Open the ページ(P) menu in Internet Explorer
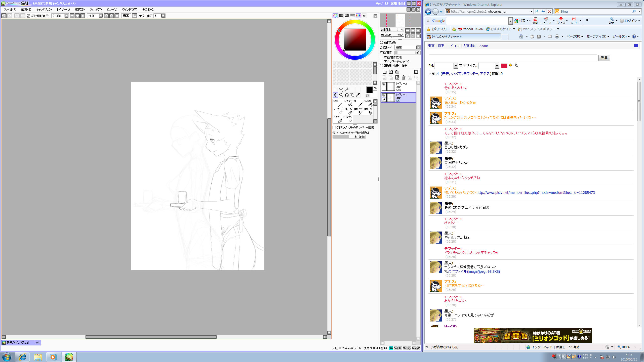 575,36
